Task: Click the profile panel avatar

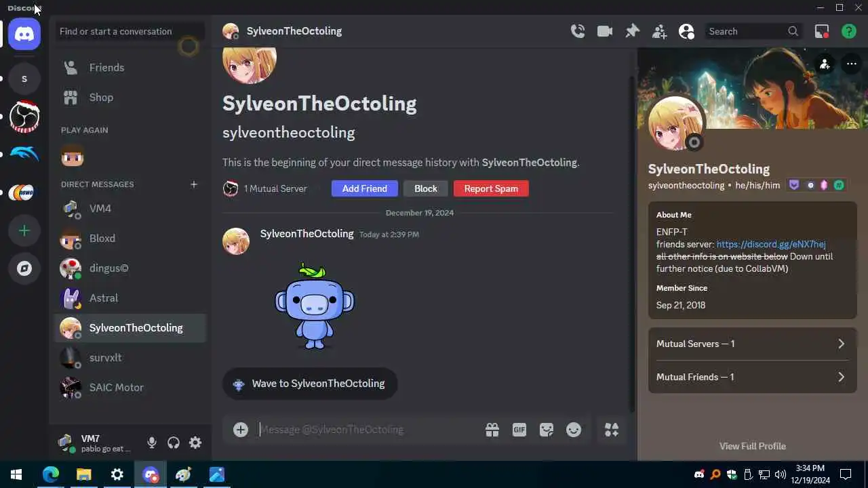Action: pyautogui.click(x=675, y=123)
